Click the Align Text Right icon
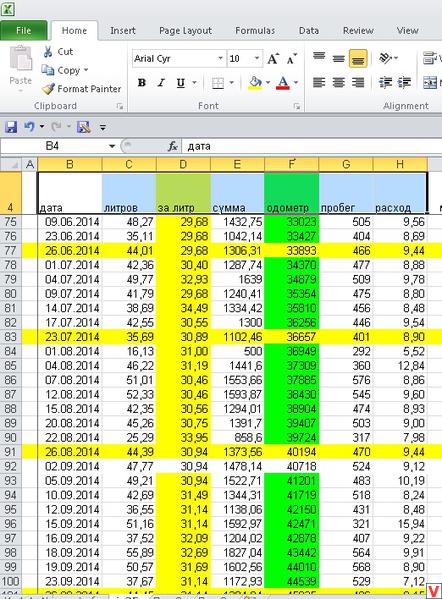This screenshot has height=599, width=442. (x=358, y=82)
